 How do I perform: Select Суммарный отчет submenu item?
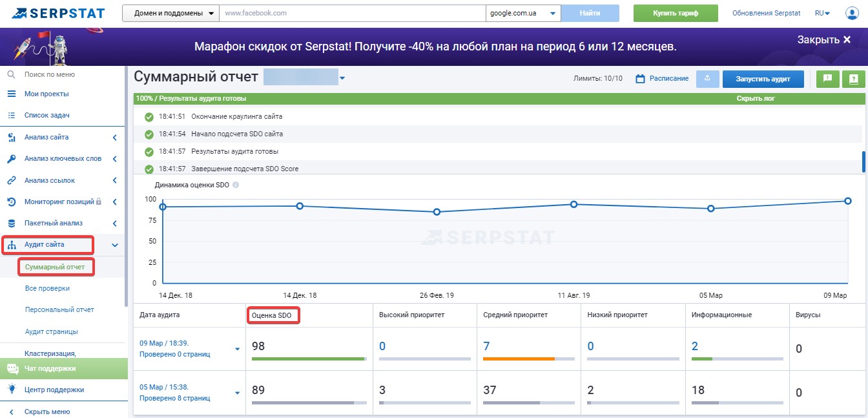coord(55,267)
